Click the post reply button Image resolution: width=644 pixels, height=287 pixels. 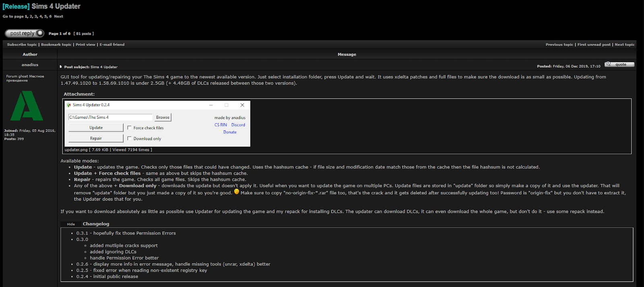25,33
